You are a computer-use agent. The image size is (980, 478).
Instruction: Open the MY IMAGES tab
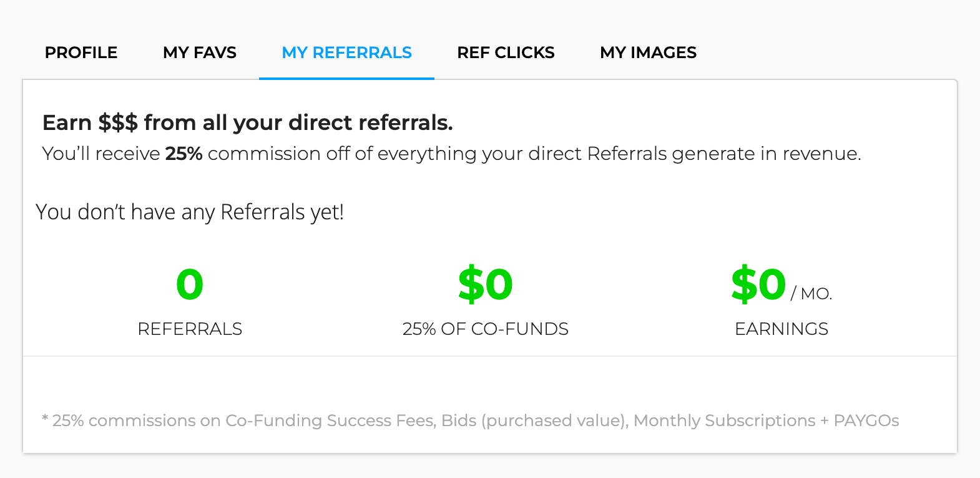tap(648, 52)
